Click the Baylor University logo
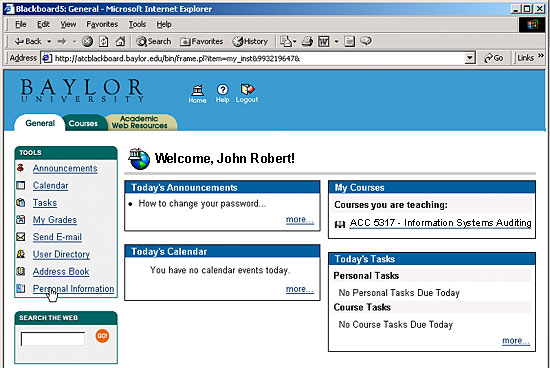 click(82, 90)
